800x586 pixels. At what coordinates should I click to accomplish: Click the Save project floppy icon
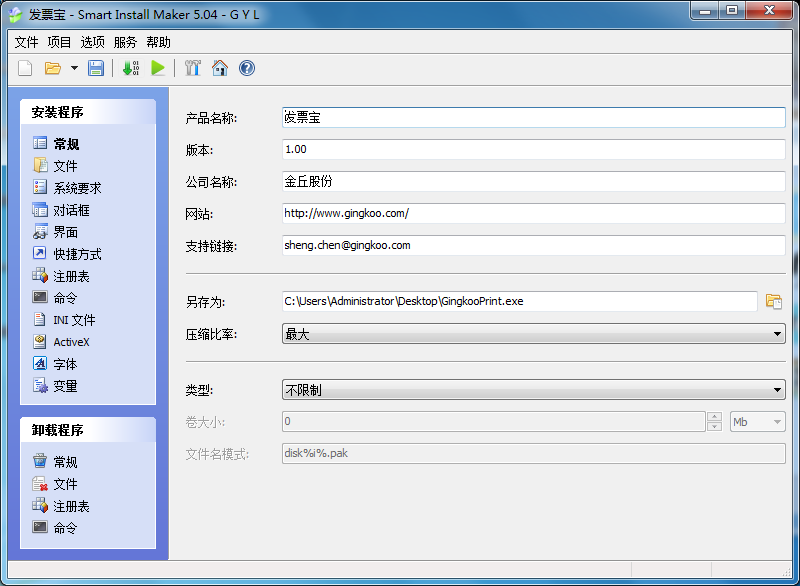95,68
